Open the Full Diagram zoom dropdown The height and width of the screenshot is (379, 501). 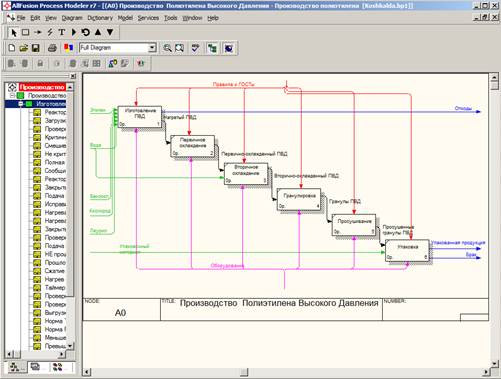point(152,48)
